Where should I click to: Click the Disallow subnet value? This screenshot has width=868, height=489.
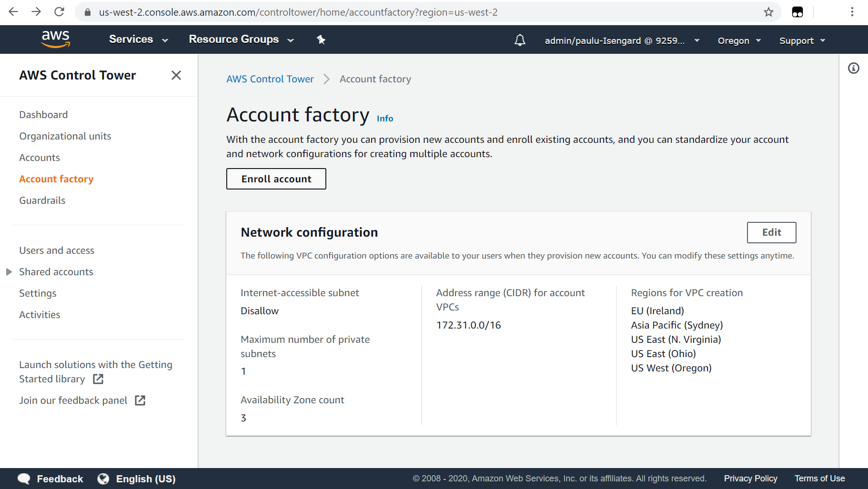[x=260, y=311]
